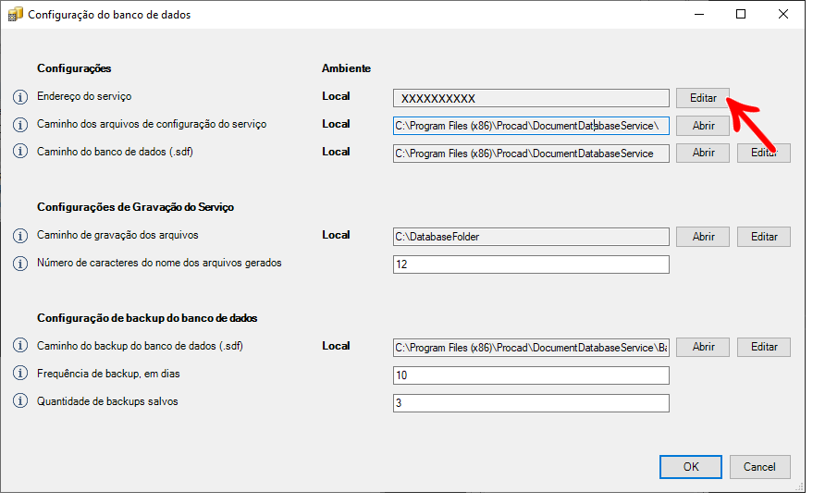This screenshot has height=504, width=813.
Task: Click the Configurações de Gravação do Serviço heading
Action: click(x=135, y=207)
